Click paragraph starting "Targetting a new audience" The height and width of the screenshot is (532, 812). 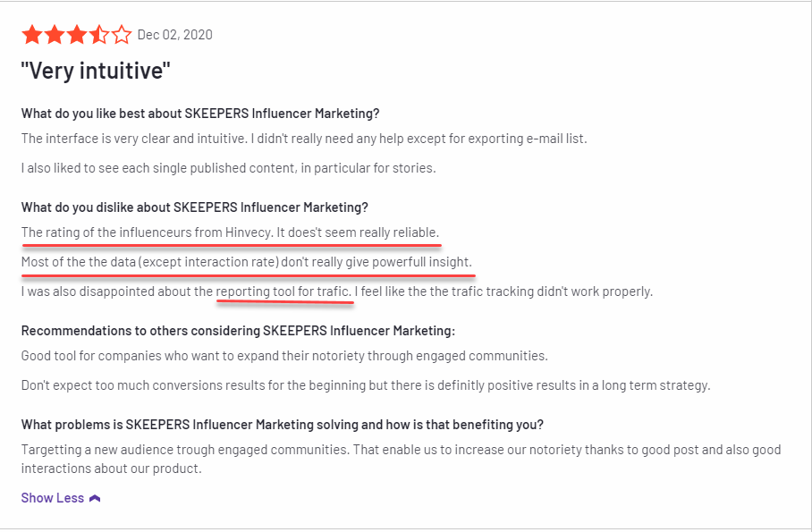click(x=401, y=459)
